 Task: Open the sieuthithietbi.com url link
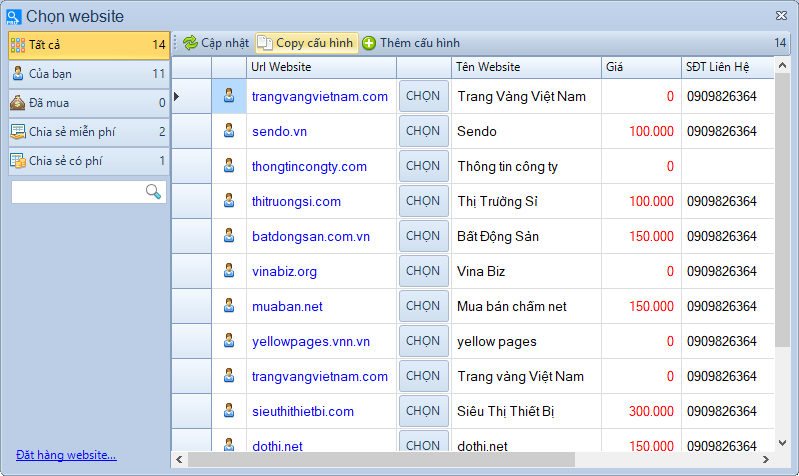303,411
